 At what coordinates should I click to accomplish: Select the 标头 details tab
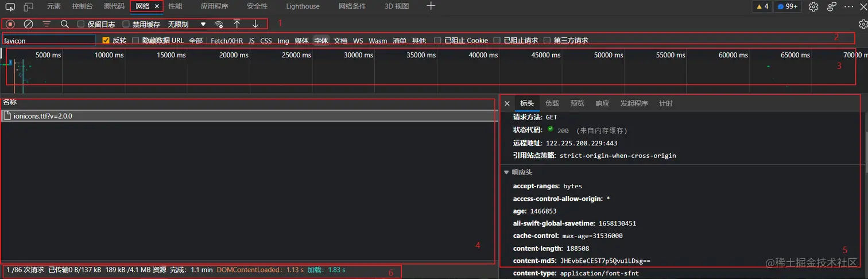(x=527, y=103)
